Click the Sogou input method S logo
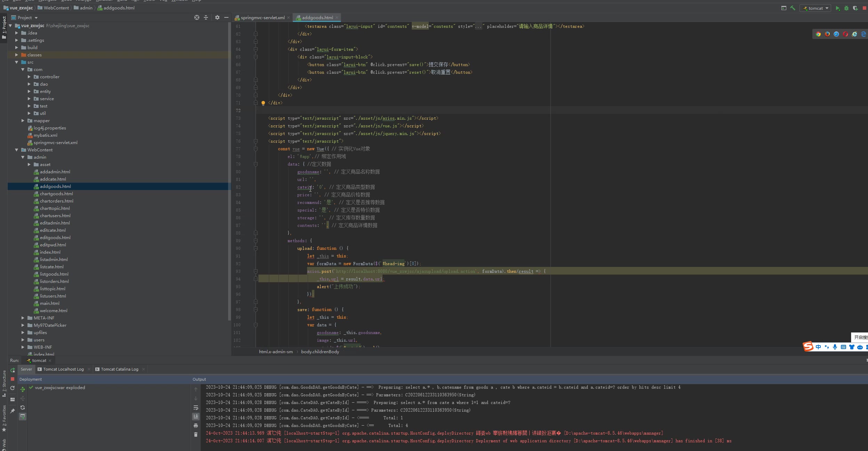The height and width of the screenshot is (451, 868). (808, 346)
